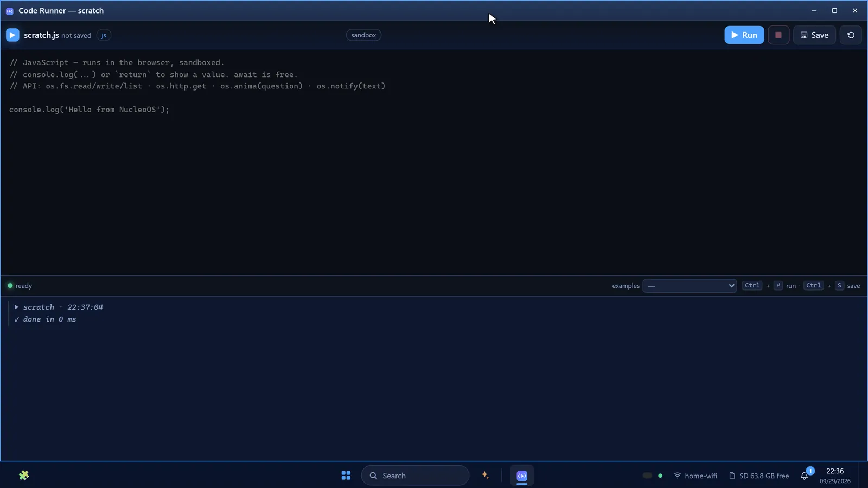Click the Ctrl key hint for run
Image resolution: width=868 pixels, height=488 pixels.
(x=752, y=286)
